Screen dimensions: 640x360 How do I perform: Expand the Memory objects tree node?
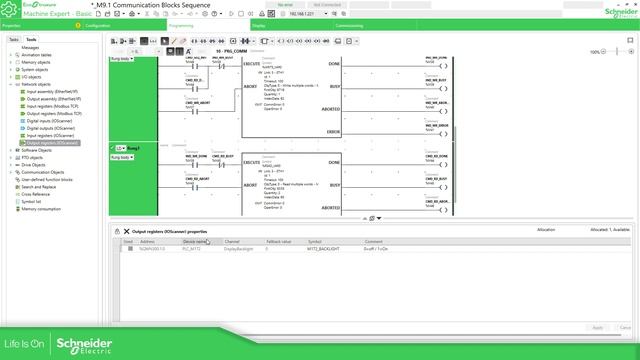11,62
